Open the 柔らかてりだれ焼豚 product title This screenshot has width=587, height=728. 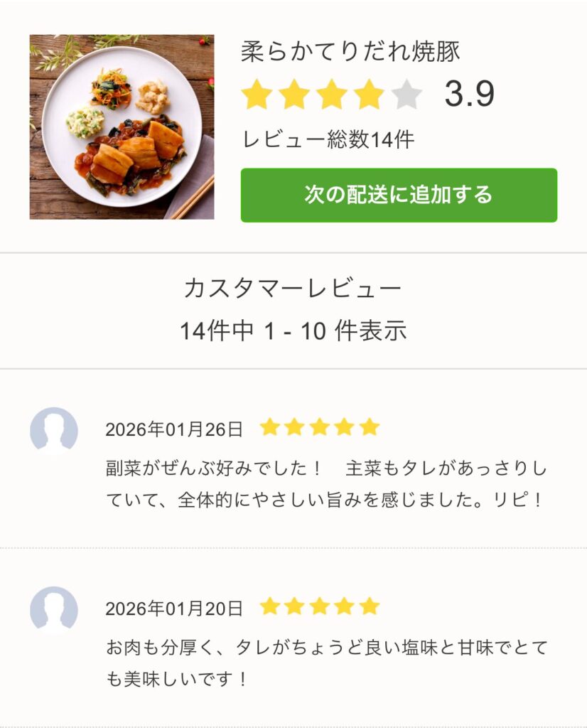click(350, 51)
